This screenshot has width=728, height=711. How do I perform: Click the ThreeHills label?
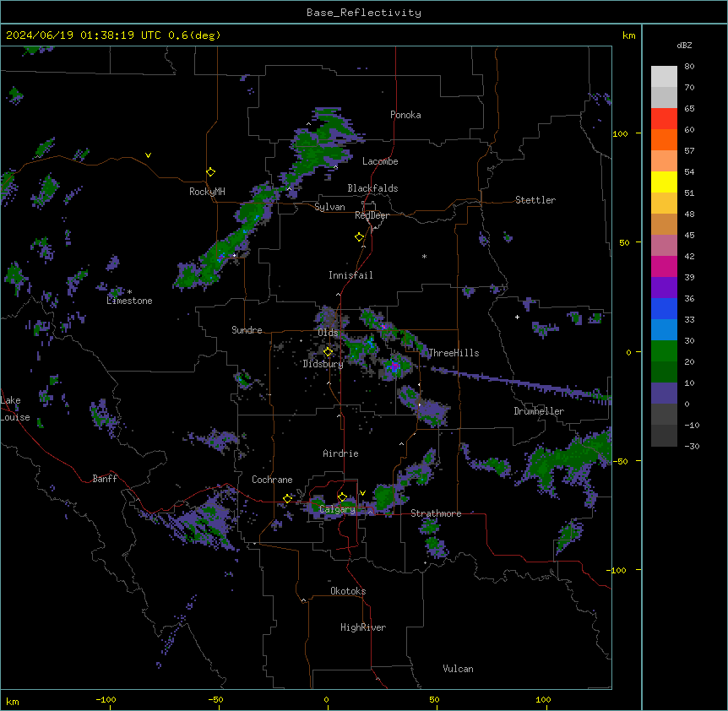click(x=454, y=353)
